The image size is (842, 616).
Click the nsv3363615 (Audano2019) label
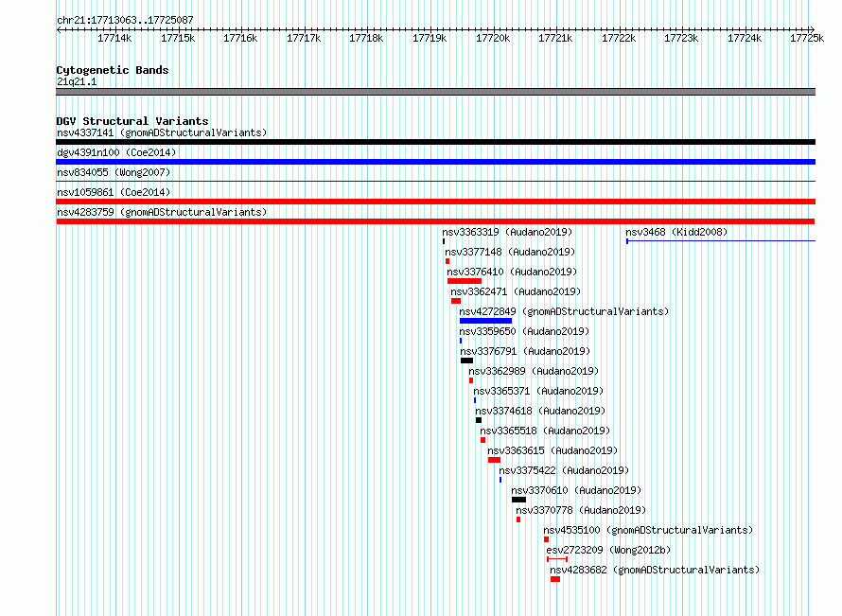point(553,450)
